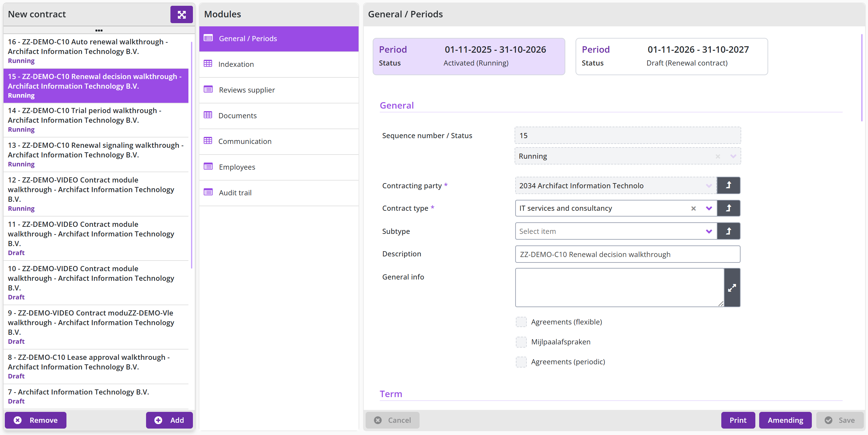Click the Reviews supplier module list icon
The height and width of the screenshot is (435, 868).
coord(208,90)
